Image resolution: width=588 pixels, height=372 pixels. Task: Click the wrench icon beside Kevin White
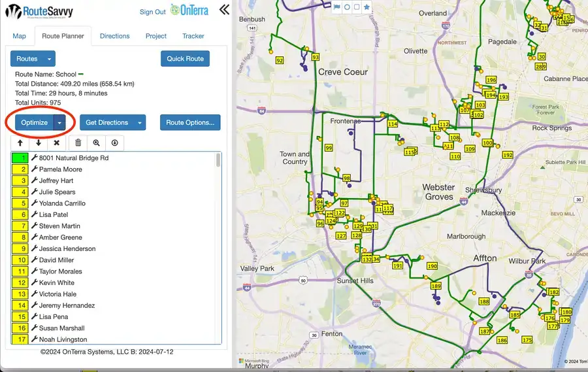(x=34, y=282)
